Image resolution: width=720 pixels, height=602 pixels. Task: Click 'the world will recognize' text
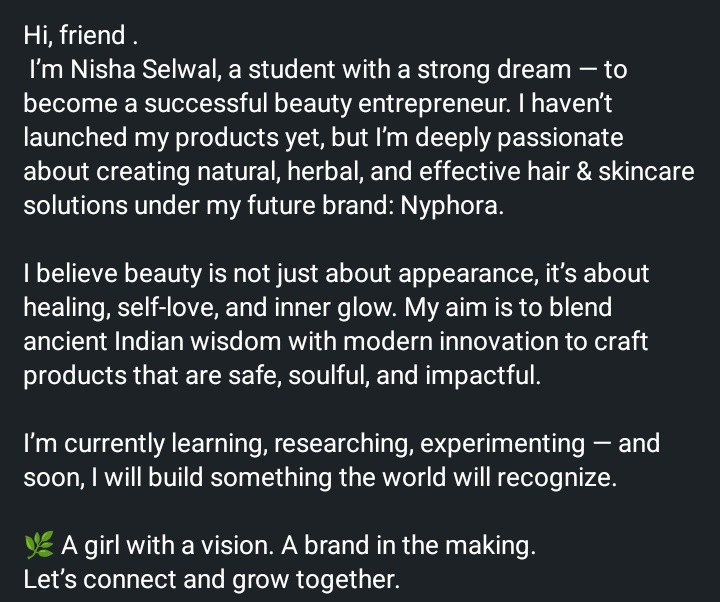pyautogui.click(x=478, y=478)
